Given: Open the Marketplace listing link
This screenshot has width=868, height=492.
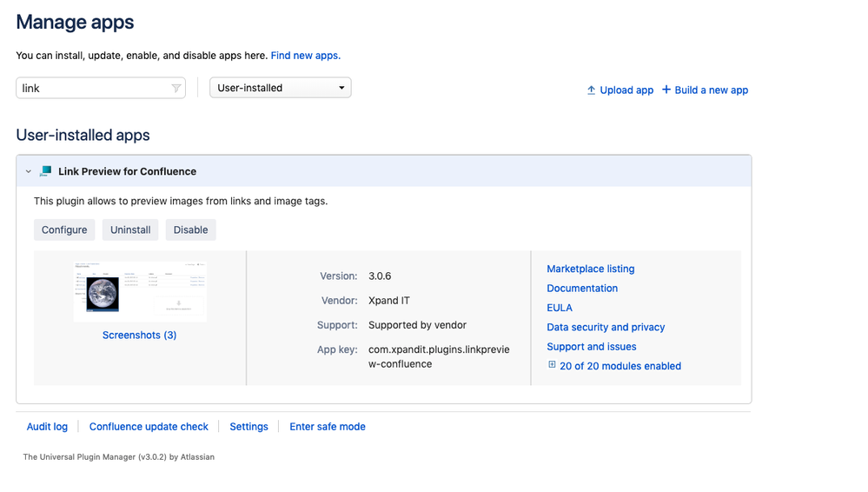Looking at the screenshot, I should pyautogui.click(x=590, y=269).
